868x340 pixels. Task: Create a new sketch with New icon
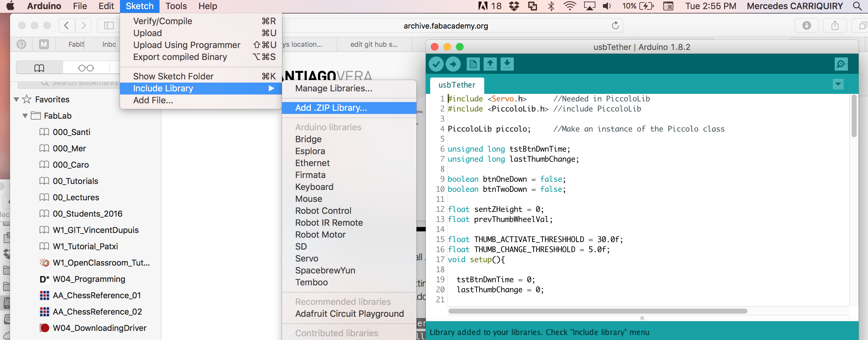pyautogui.click(x=473, y=64)
